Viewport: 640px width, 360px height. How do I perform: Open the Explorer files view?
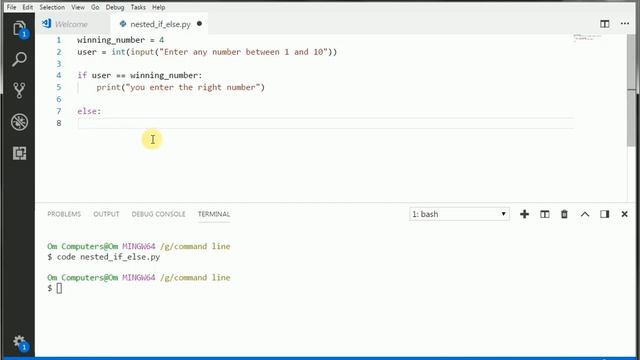tap(19, 29)
